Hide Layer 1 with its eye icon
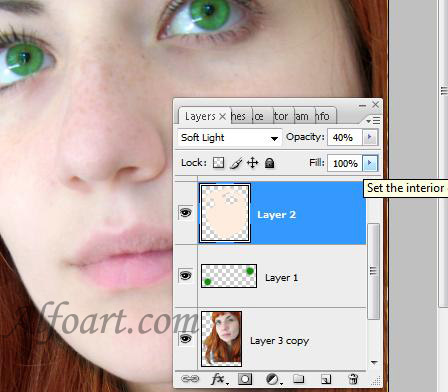 [186, 276]
